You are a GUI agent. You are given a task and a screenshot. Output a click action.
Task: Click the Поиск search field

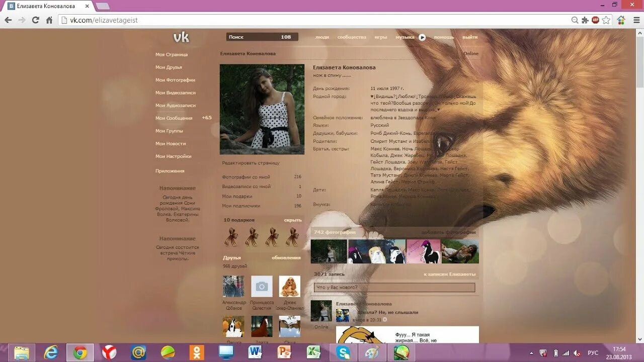tap(262, 37)
